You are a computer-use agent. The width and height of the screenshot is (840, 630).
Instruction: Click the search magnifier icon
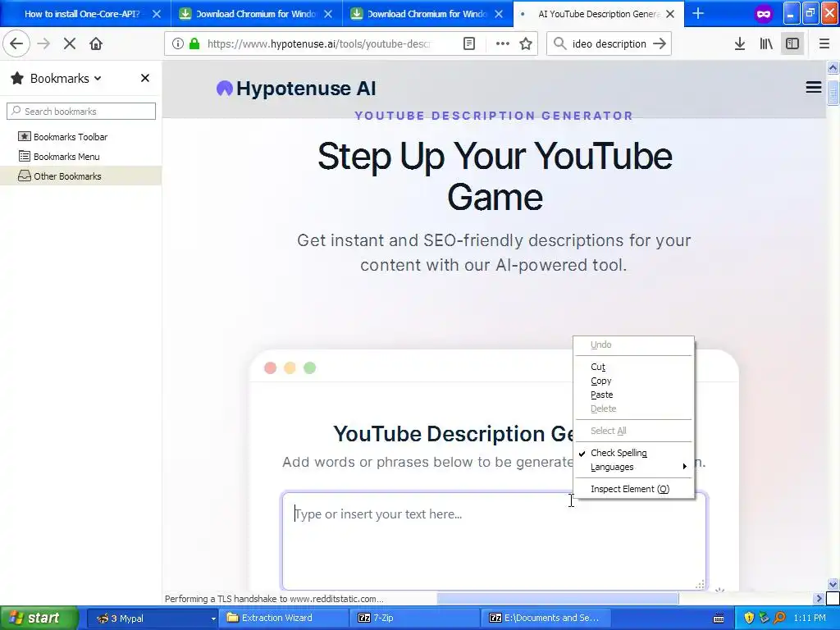(x=559, y=43)
